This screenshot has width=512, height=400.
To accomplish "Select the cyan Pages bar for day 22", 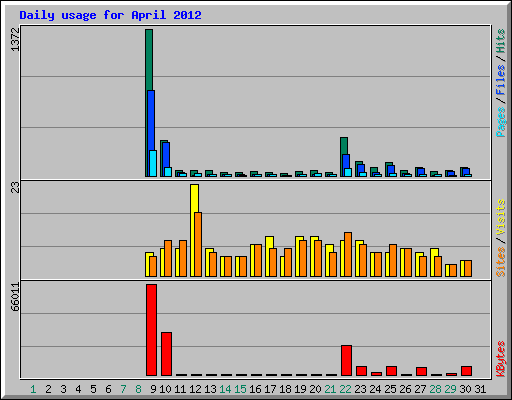I will [x=348, y=172].
